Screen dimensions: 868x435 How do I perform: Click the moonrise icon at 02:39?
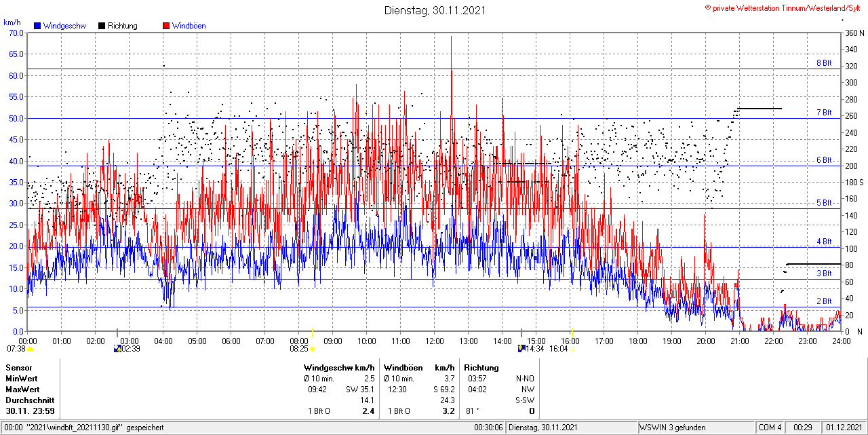point(117,349)
